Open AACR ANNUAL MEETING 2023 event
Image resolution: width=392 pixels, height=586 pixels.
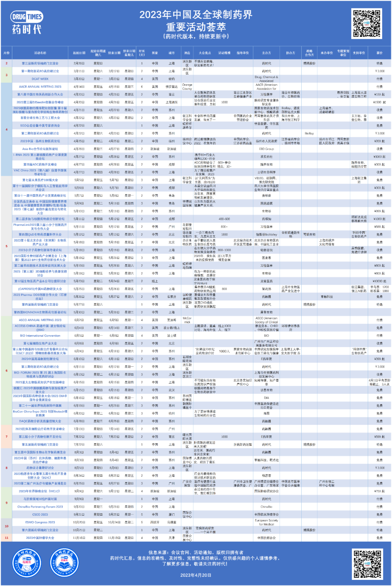[40, 87]
